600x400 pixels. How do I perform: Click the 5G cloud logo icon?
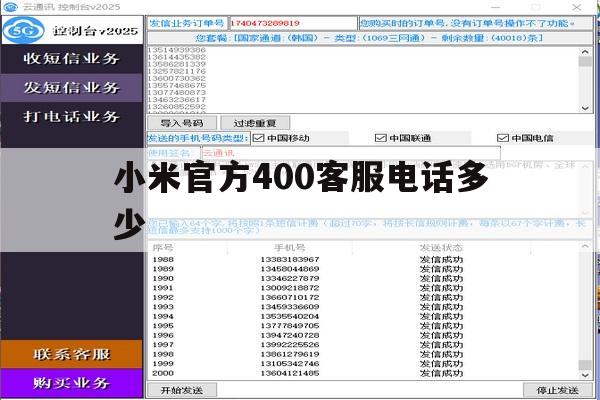[24, 30]
